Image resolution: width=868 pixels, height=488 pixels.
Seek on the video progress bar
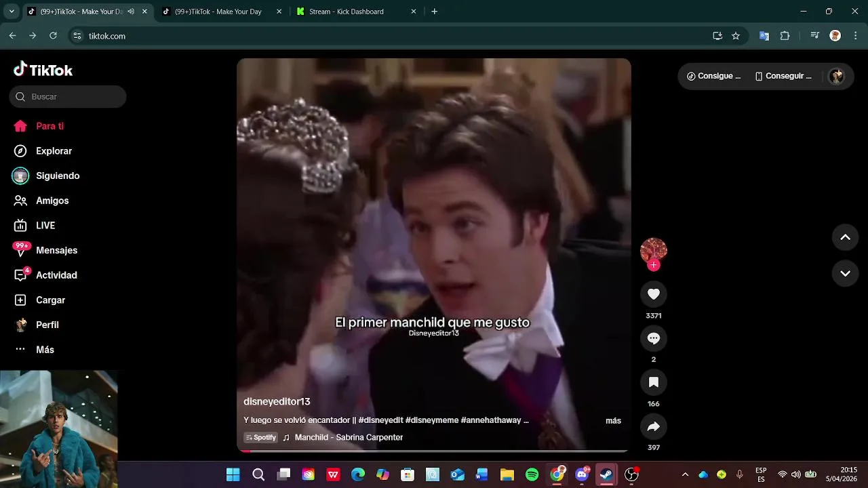(434, 451)
